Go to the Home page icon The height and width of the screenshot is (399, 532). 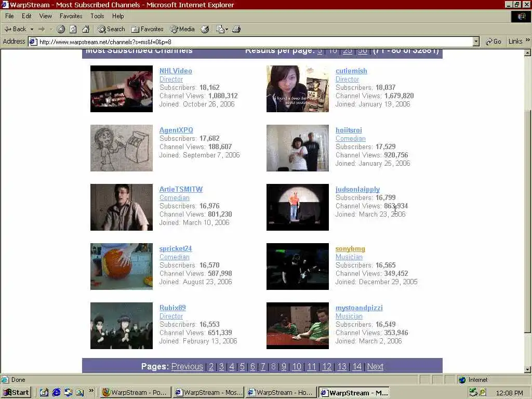86,29
